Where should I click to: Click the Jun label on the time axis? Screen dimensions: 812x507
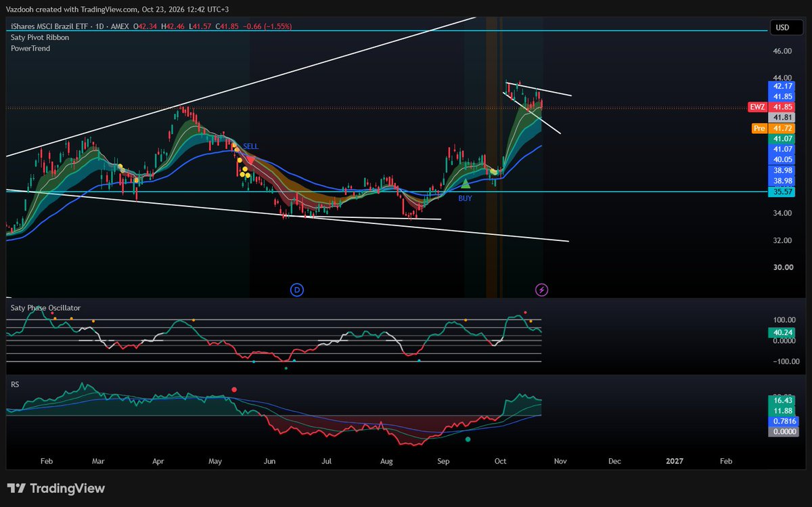pos(269,461)
